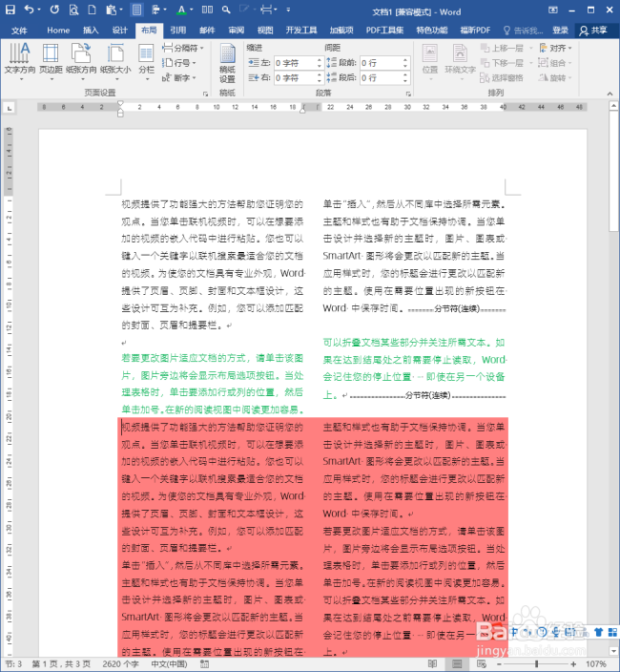Click the 107% zoom level
The width and height of the screenshot is (620, 672).
596,664
